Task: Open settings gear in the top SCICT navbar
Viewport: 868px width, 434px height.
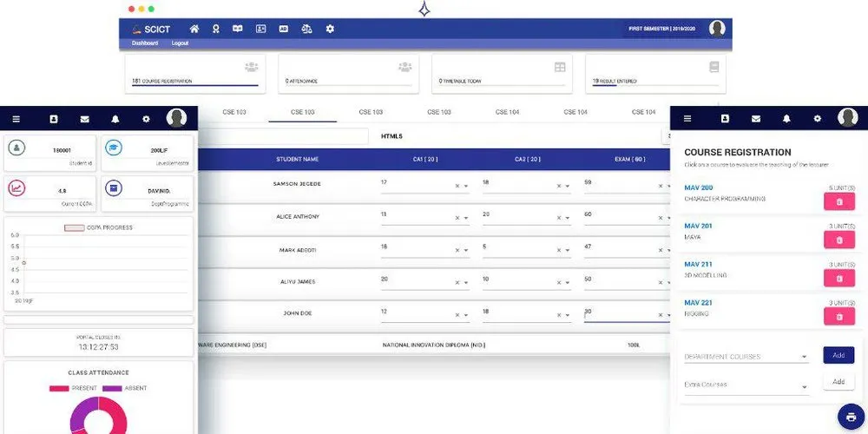Action: [x=330, y=29]
